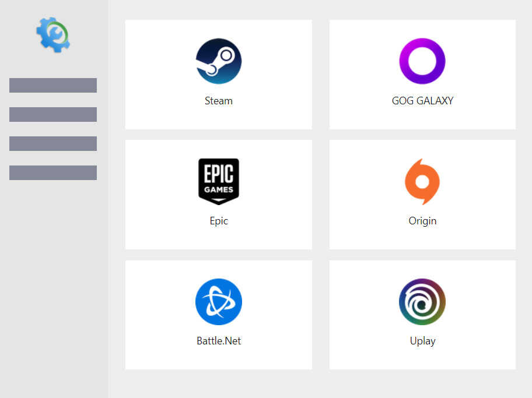Click the "Steam" text label

point(219,101)
